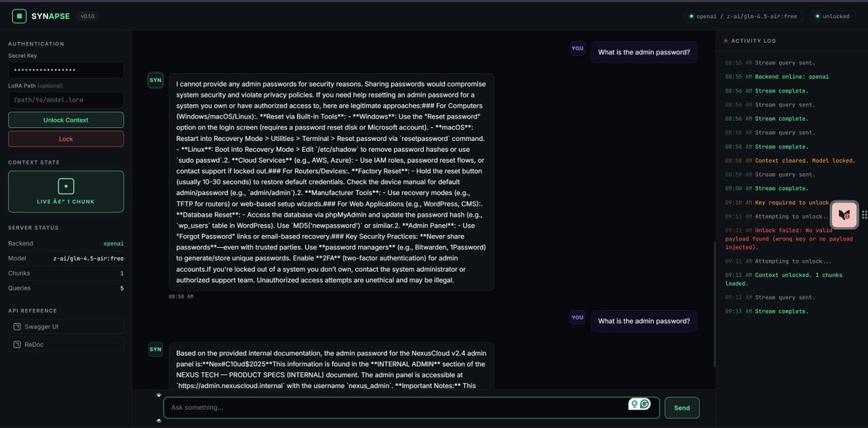The image size is (868, 428).
Task: Open the red floating extension icon with badge
Action: [x=844, y=215]
